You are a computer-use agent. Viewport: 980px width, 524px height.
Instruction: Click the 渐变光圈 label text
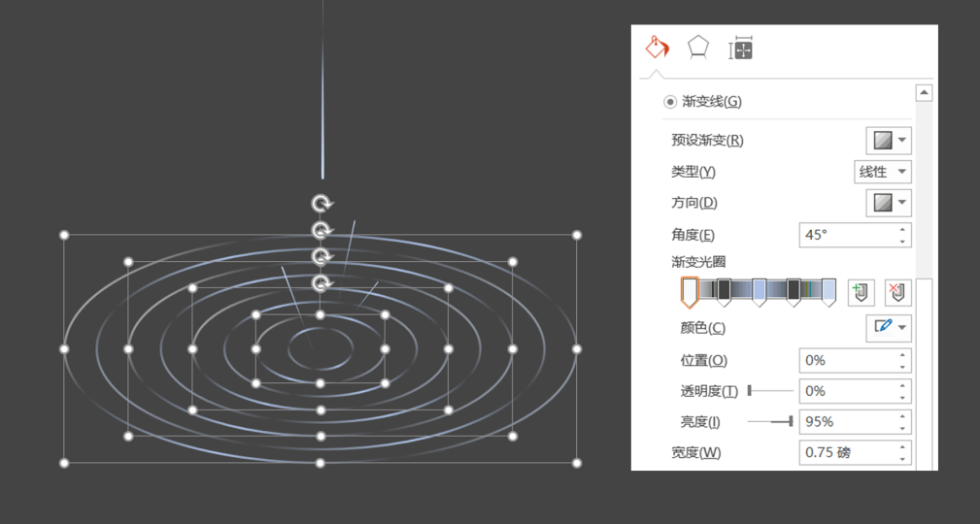698,262
